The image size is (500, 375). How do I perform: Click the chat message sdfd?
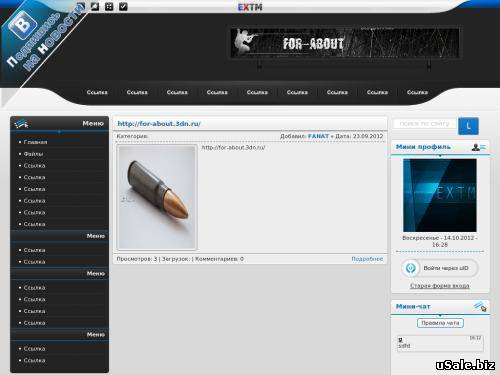click(x=404, y=346)
